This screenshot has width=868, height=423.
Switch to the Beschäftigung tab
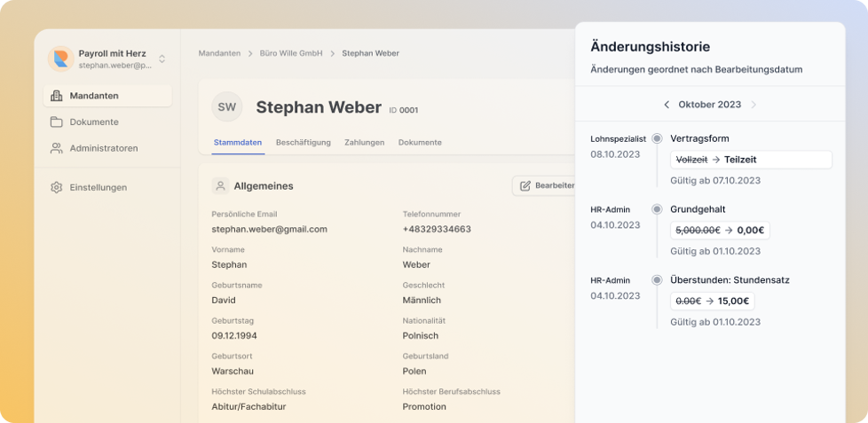coord(303,143)
